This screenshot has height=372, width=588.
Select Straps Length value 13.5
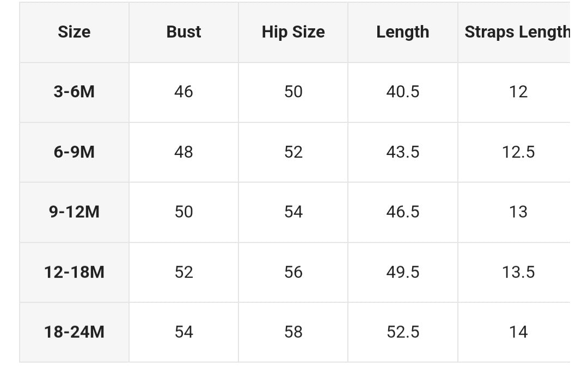(x=518, y=272)
